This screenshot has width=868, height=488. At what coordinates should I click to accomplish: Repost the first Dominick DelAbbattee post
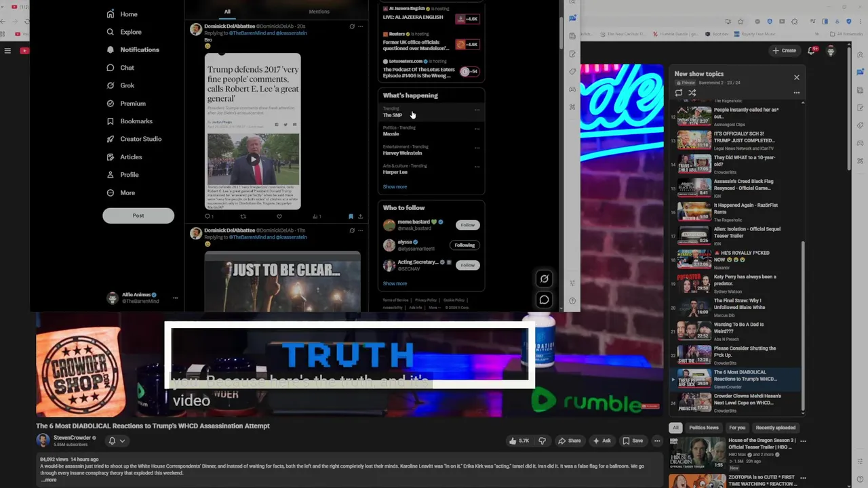point(243,217)
